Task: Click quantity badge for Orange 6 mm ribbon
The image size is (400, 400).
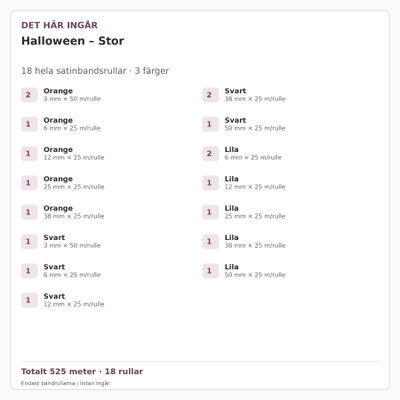Action: (x=29, y=124)
